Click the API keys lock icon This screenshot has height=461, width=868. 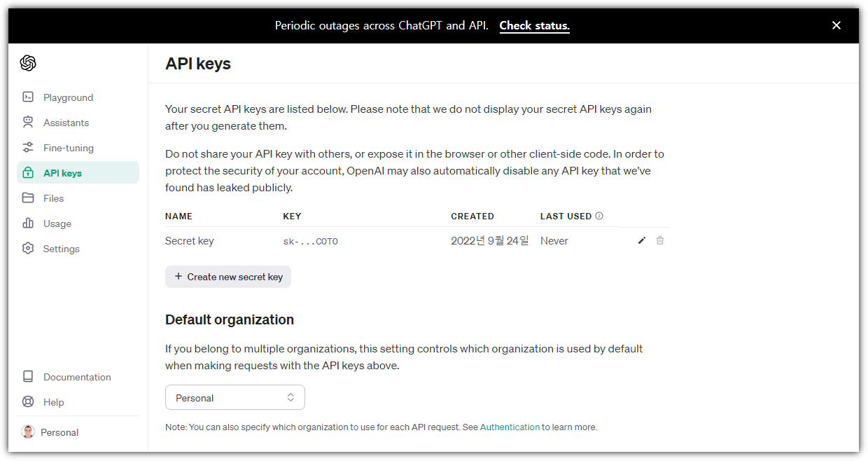[28, 173]
